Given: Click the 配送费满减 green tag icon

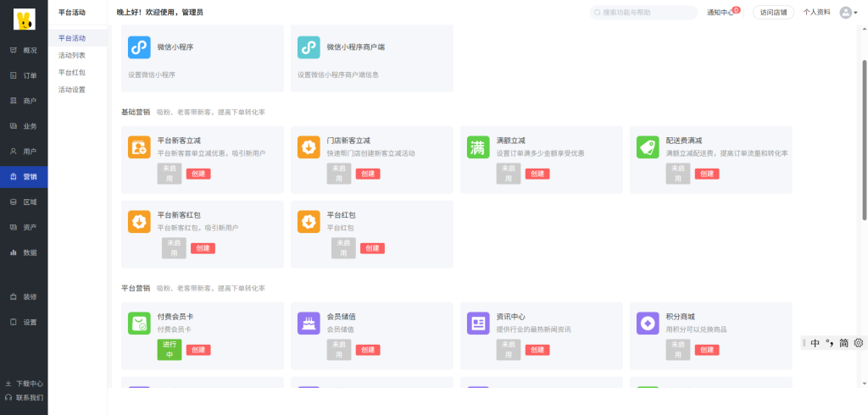Looking at the screenshot, I should click(x=648, y=147).
